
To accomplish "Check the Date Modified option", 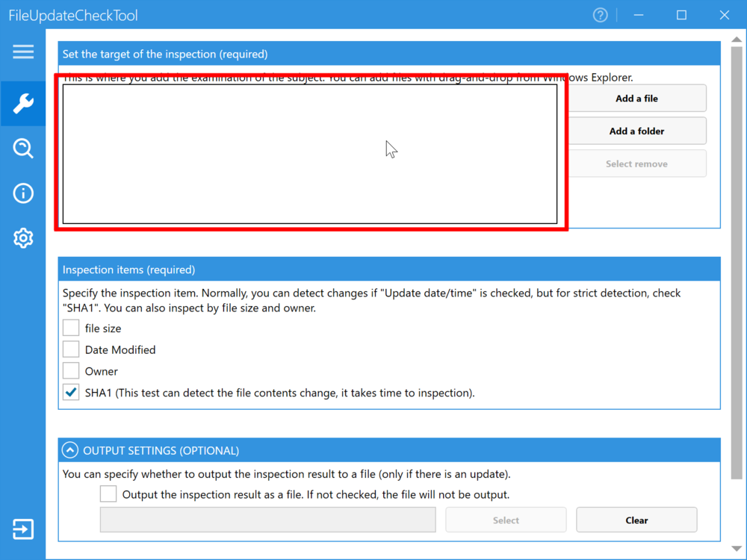I will 71,349.
